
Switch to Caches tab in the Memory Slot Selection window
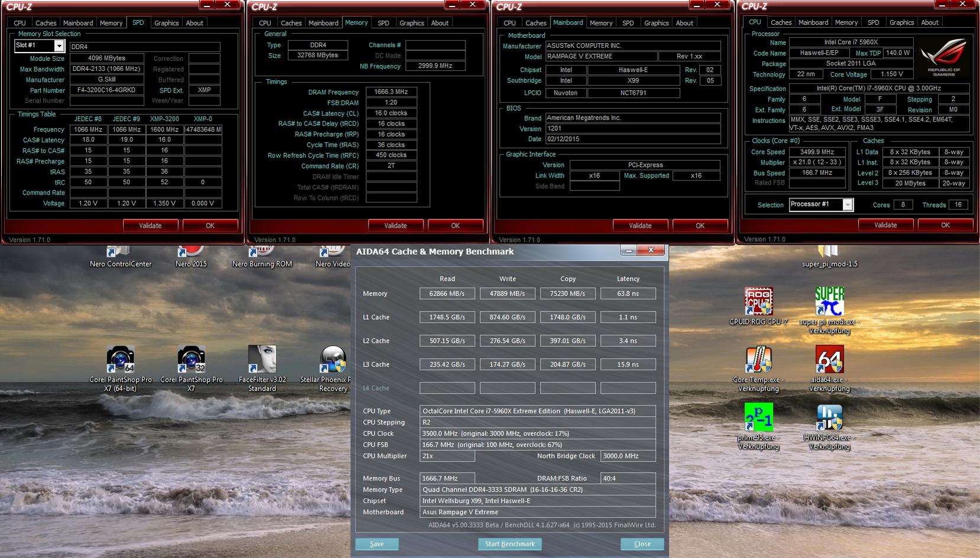pyautogui.click(x=46, y=23)
